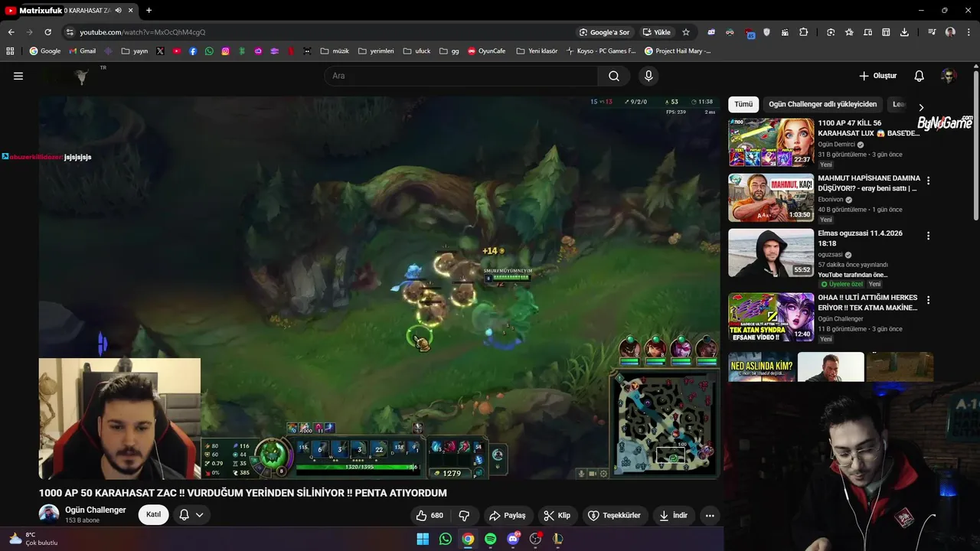The width and height of the screenshot is (980, 551).
Task: Like the video with thumbs-up 680
Action: click(430, 515)
